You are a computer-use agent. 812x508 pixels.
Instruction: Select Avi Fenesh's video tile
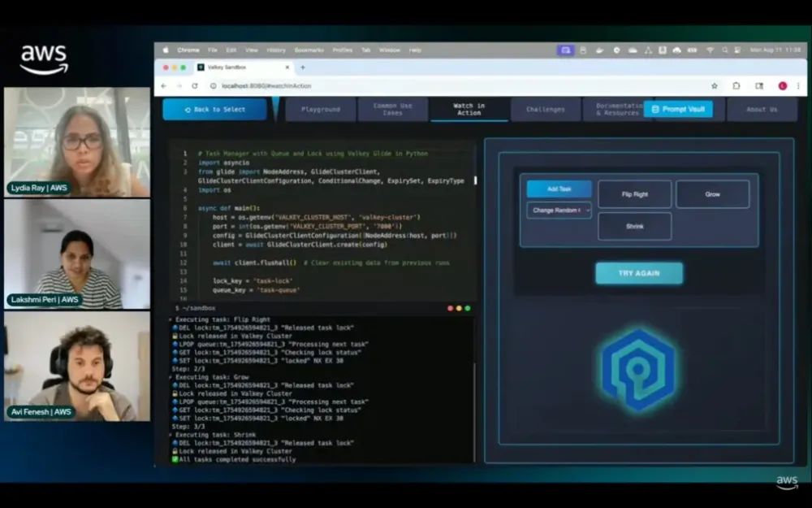(x=77, y=366)
